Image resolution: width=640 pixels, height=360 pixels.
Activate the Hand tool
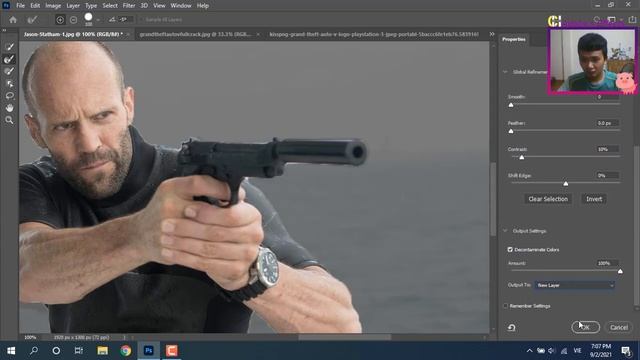pos(9,108)
